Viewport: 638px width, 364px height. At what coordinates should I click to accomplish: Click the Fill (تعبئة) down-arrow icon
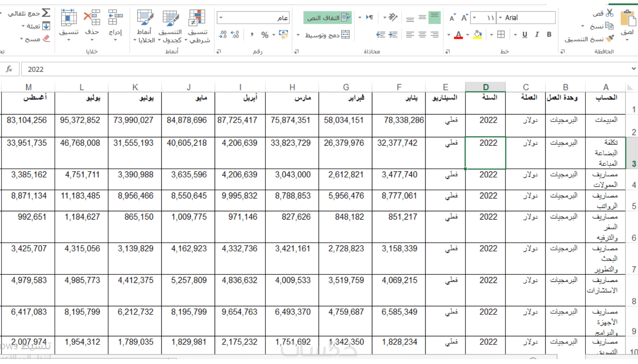[x=46, y=26]
